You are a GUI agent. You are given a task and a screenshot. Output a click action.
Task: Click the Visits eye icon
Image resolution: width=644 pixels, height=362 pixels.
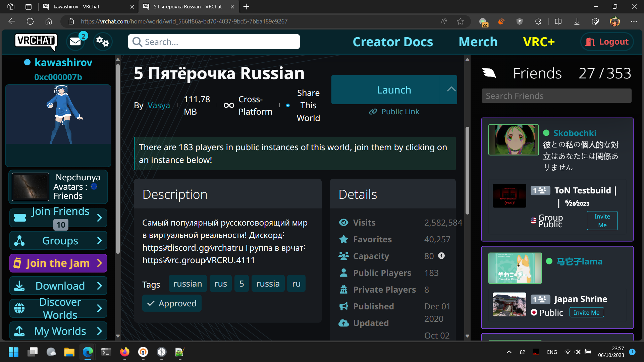(343, 223)
